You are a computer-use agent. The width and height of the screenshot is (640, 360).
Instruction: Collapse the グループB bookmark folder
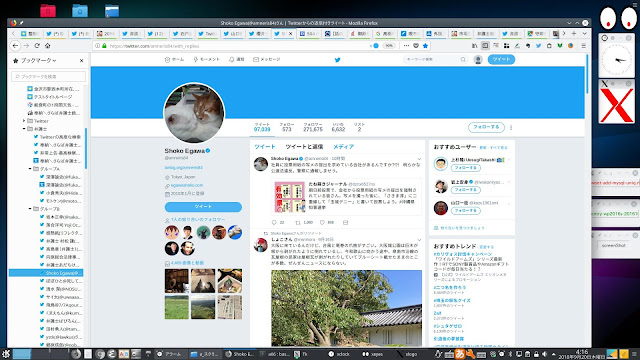(x=30, y=209)
